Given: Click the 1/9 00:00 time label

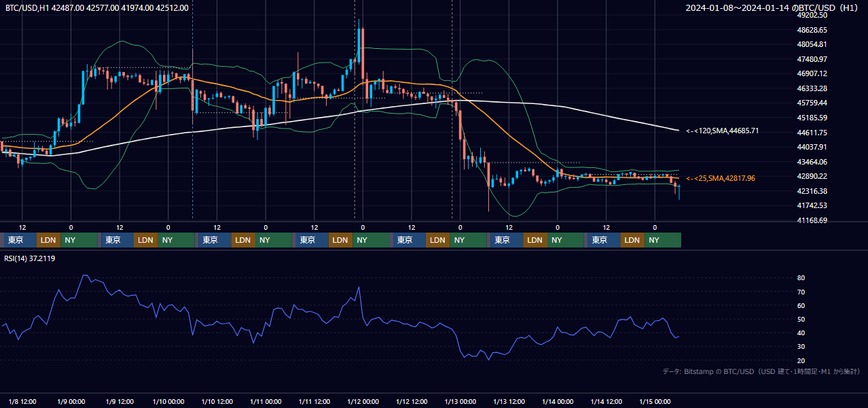Looking at the screenshot, I should (x=71, y=401).
